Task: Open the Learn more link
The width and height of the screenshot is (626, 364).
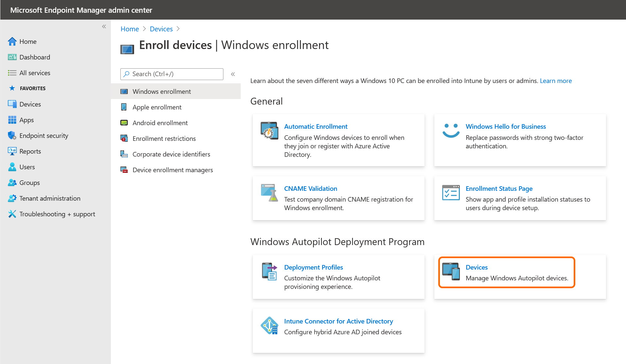Action: click(555, 81)
